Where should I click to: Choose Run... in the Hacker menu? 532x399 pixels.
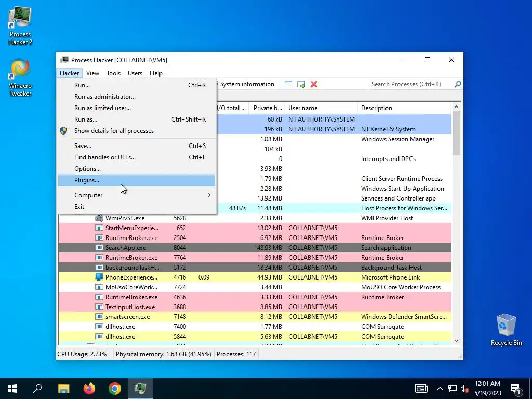pyautogui.click(x=137, y=85)
